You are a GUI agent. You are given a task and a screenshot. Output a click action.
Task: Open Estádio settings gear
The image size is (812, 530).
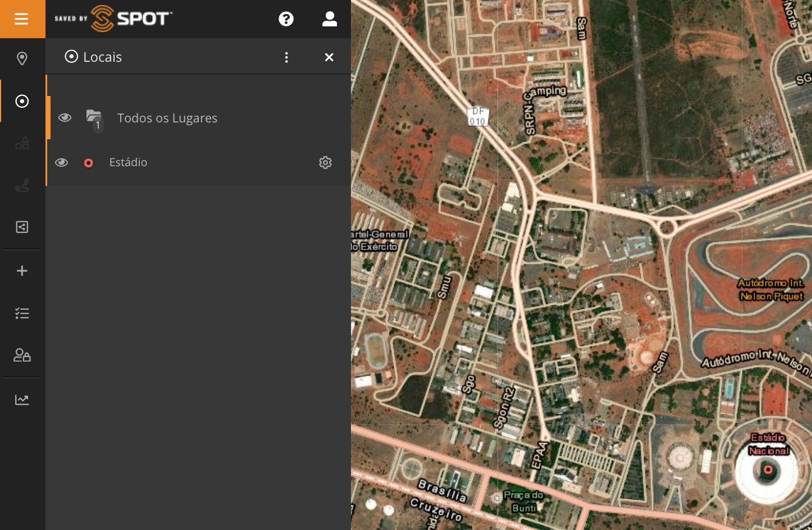click(x=325, y=163)
